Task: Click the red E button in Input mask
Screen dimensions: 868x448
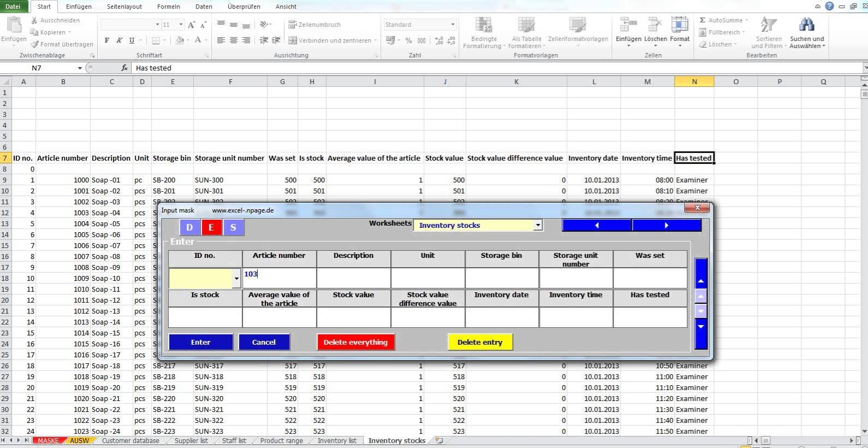Action: [x=211, y=227]
